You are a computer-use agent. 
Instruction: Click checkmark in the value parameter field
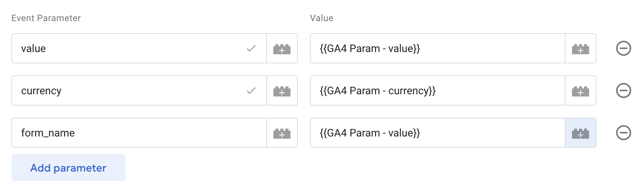point(251,49)
